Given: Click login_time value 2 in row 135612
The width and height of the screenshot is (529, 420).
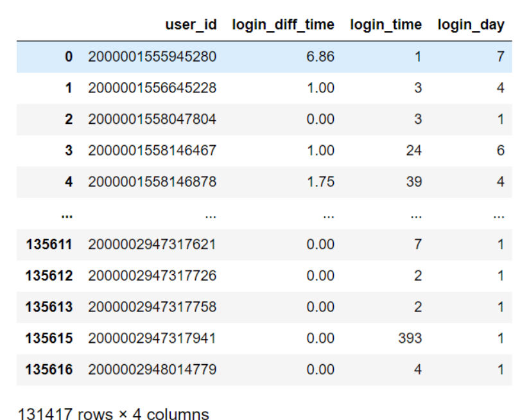Looking at the screenshot, I should coord(418,276).
